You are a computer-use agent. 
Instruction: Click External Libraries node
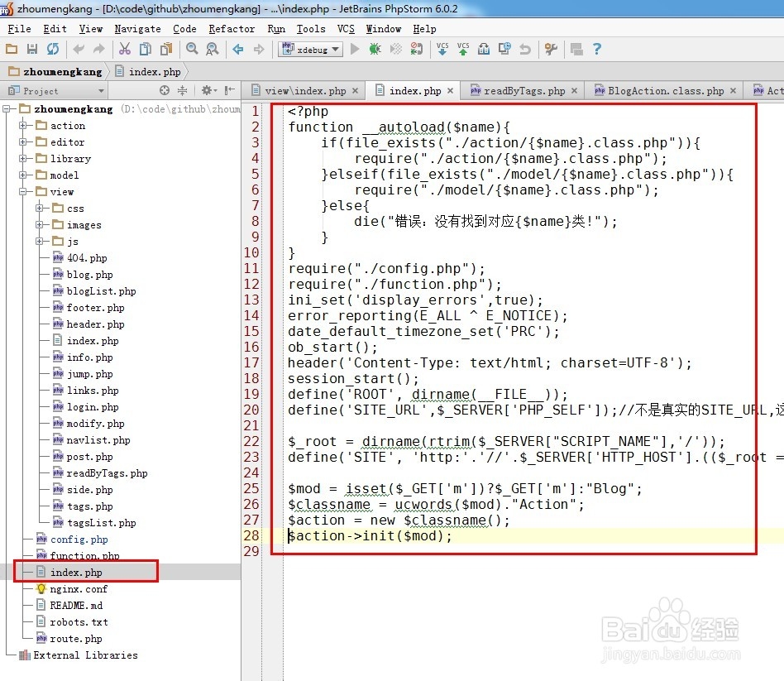[x=85, y=655]
